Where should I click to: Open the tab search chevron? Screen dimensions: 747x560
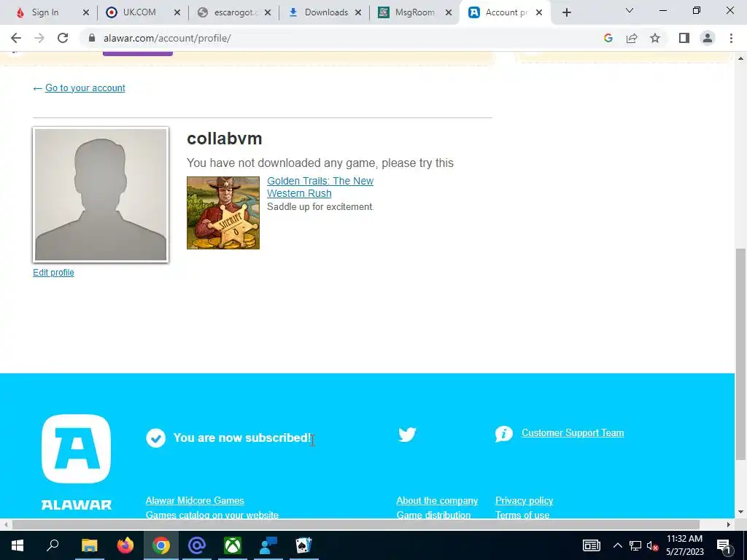[630, 10]
